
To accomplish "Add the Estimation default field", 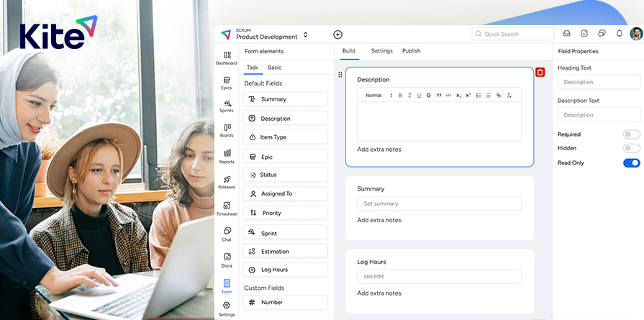I will [286, 251].
